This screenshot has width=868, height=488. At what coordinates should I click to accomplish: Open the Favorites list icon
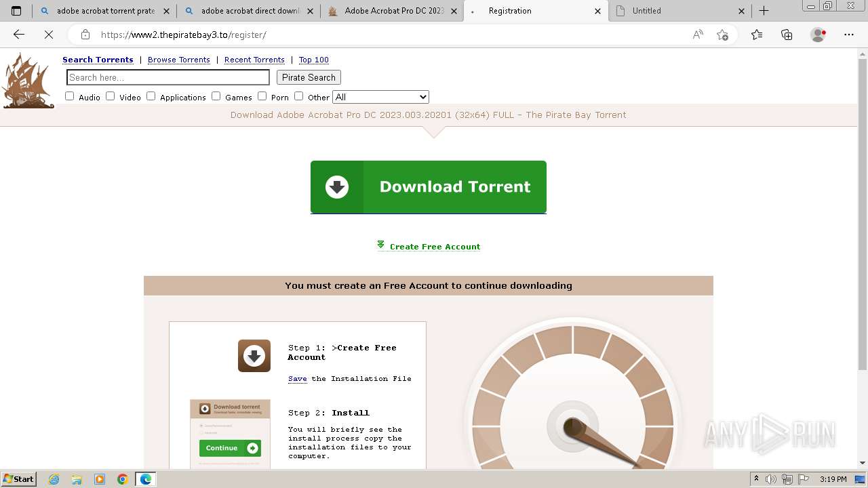click(x=757, y=35)
